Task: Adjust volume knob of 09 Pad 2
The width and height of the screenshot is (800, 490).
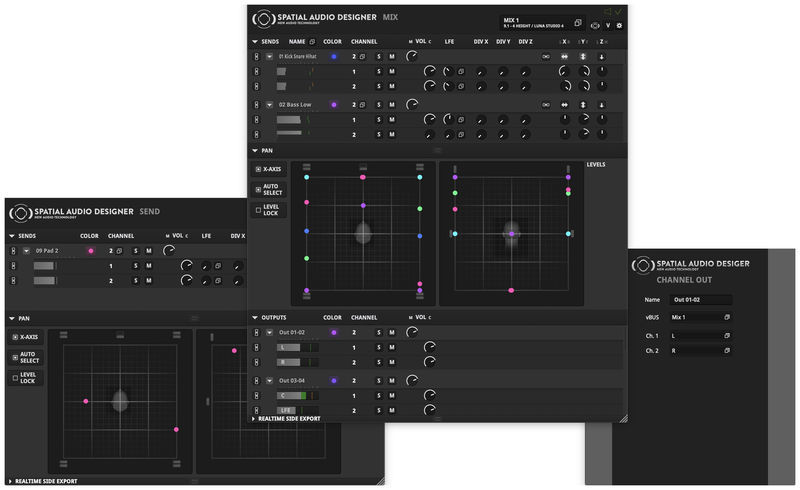Action: (168, 251)
